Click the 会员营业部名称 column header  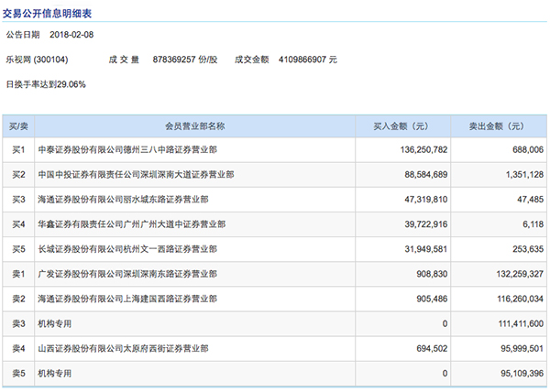(195, 126)
